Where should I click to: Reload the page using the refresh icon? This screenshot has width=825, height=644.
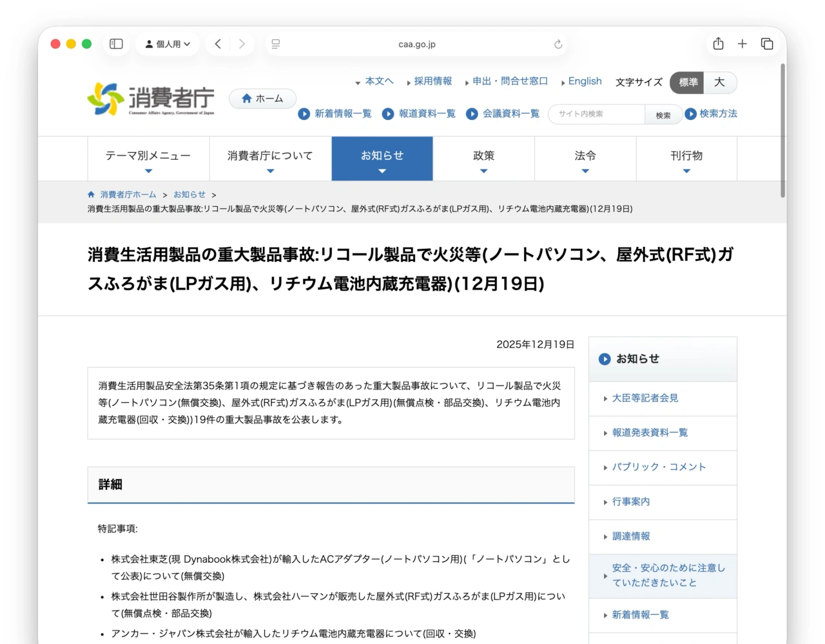(x=558, y=44)
